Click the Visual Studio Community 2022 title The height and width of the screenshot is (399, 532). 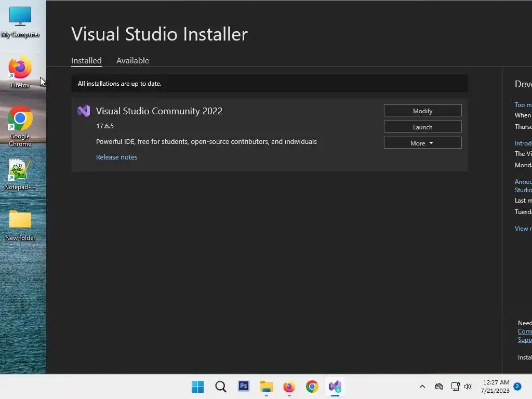point(159,111)
